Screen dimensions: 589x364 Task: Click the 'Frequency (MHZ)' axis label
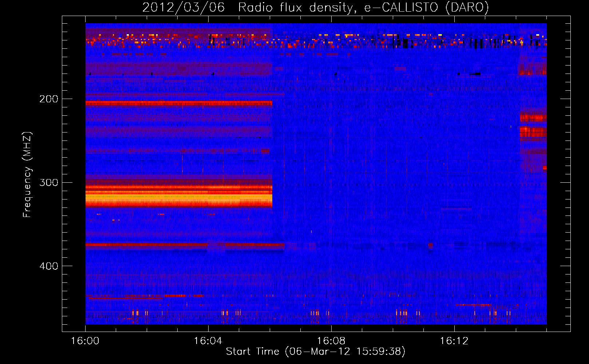click(27, 175)
